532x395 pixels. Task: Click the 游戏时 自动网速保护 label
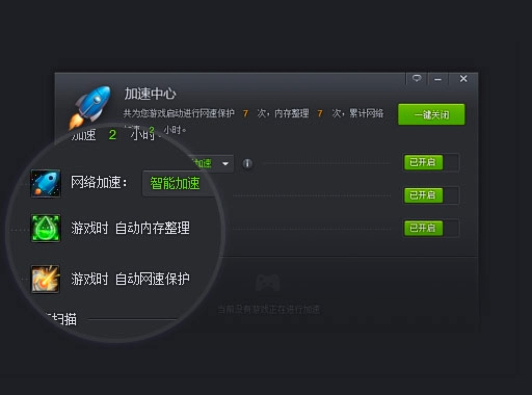130,279
